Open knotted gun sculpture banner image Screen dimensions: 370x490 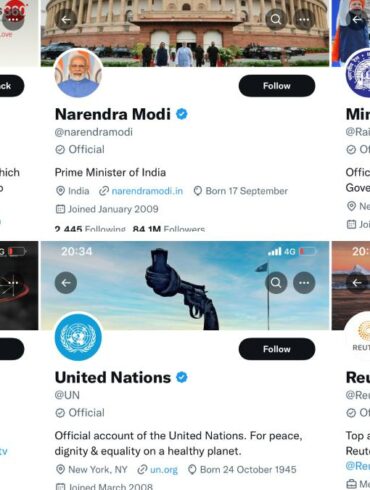(x=185, y=286)
